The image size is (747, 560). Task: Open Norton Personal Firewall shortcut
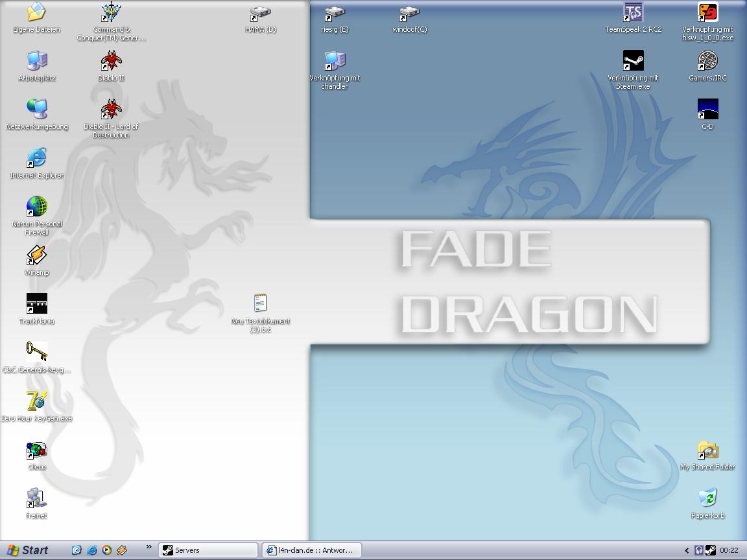[36, 207]
